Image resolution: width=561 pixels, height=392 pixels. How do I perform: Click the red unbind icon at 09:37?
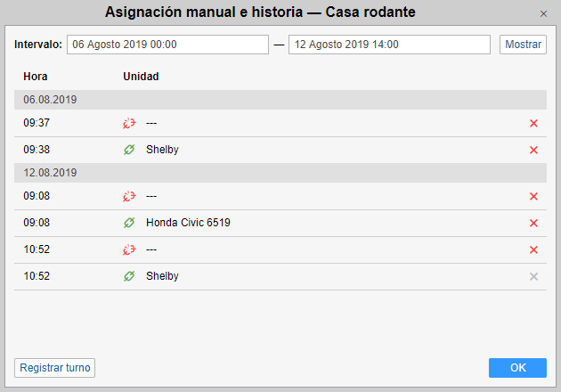(x=129, y=123)
